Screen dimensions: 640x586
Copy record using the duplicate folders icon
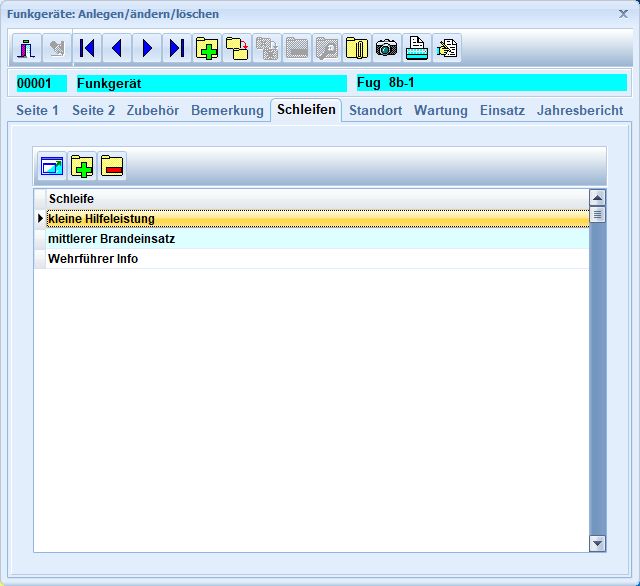tap(237, 48)
